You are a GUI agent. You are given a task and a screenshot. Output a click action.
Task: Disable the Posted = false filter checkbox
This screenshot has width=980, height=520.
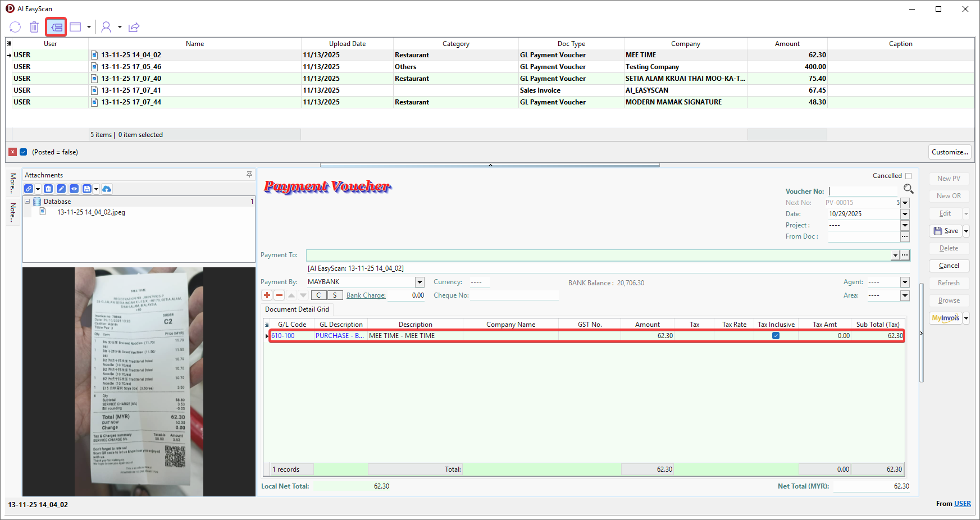coord(24,152)
